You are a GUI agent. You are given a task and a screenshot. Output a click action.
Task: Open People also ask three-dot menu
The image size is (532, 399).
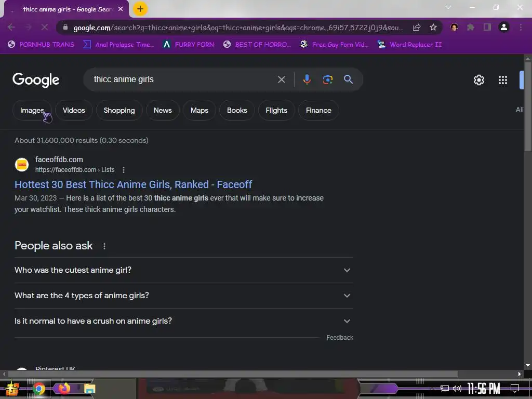click(x=104, y=246)
